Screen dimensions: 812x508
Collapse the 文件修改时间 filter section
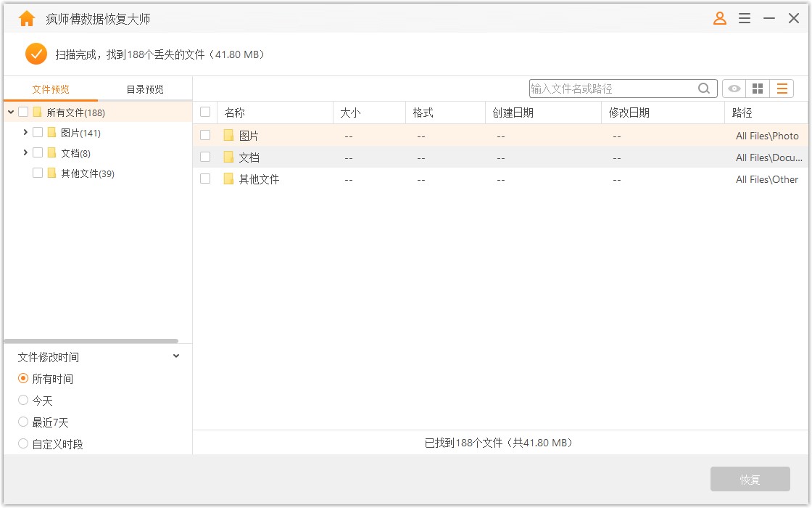coord(176,356)
